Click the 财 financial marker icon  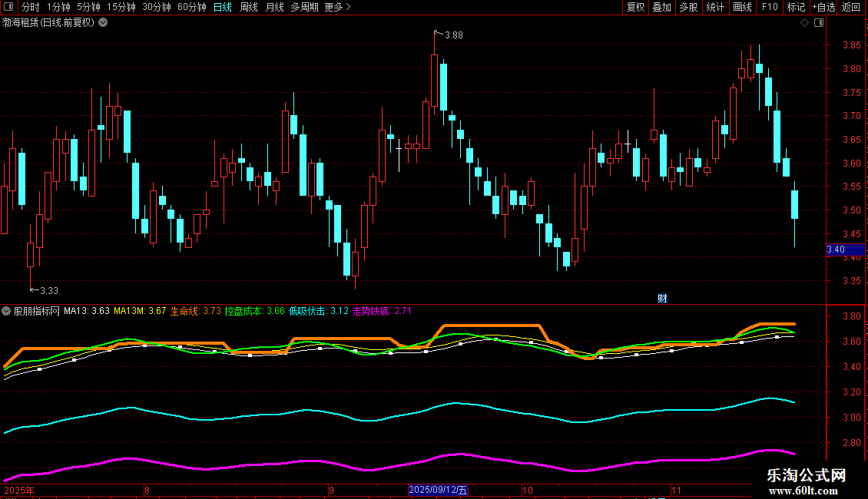(662, 298)
